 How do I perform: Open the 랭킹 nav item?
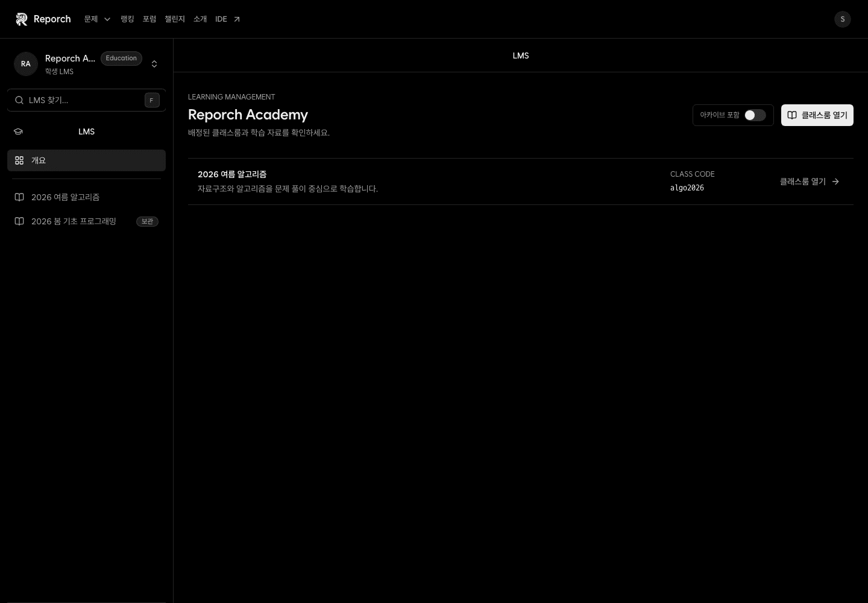[x=127, y=19]
